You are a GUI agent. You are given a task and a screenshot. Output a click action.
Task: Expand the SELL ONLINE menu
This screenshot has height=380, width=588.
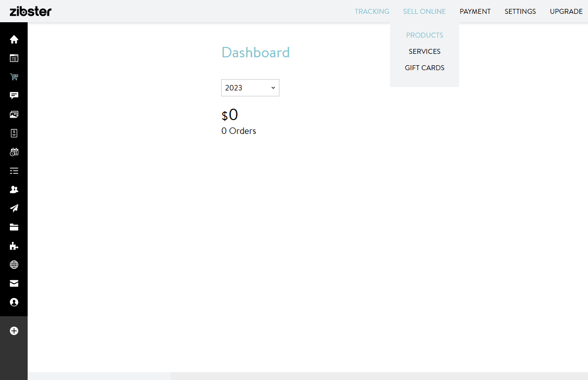coord(425,11)
